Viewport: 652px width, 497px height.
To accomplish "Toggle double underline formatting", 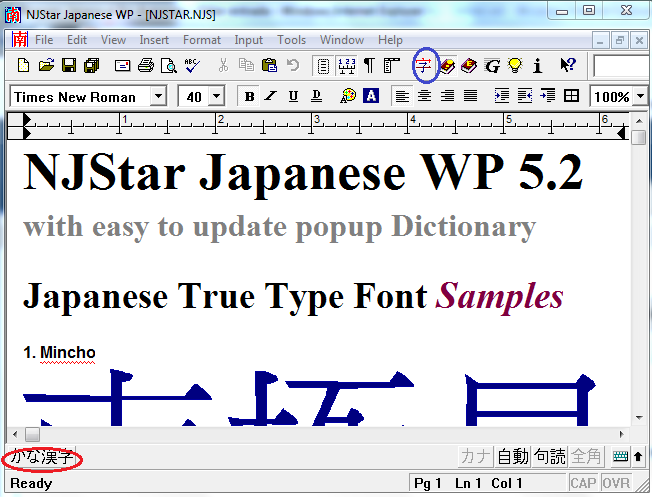I will click(316, 96).
